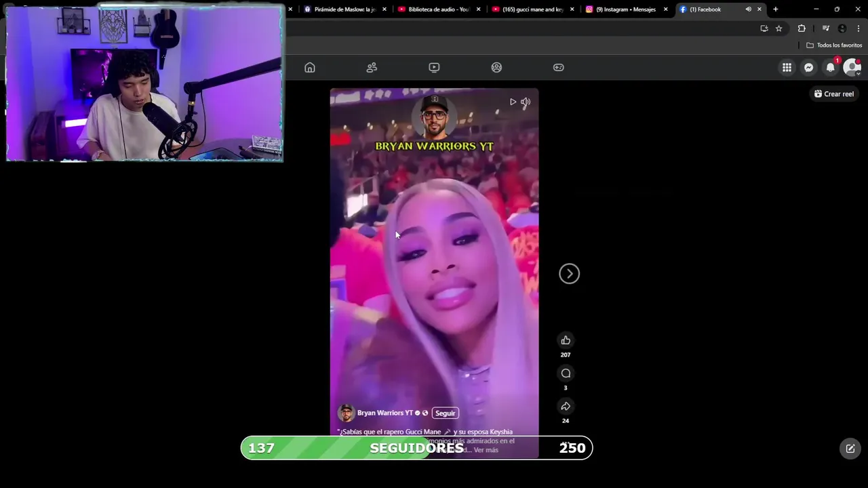
Task: Close the Facebook browser tab
Action: pos(759,9)
